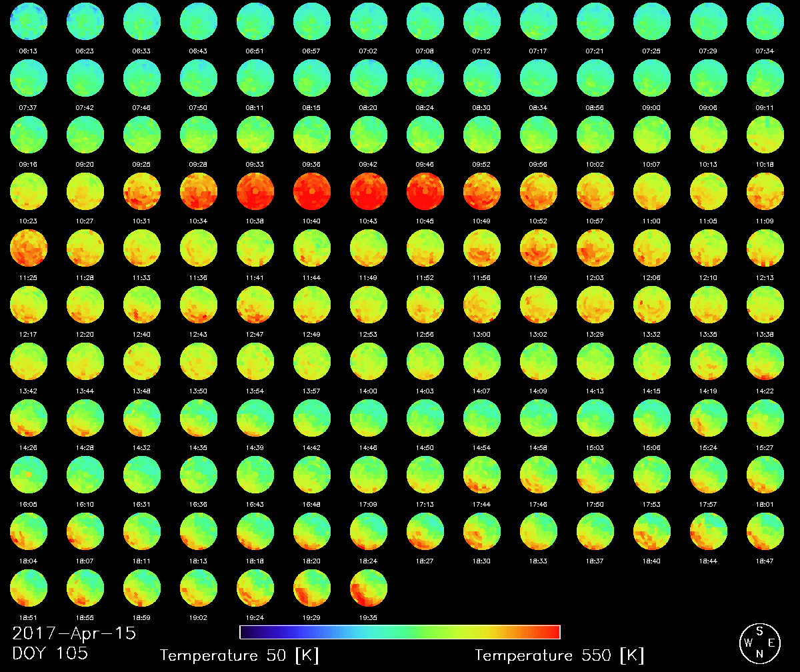The image size is (800, 672).
Task: Open the thermal disc labeled 09:42
Action: point(369,135)
